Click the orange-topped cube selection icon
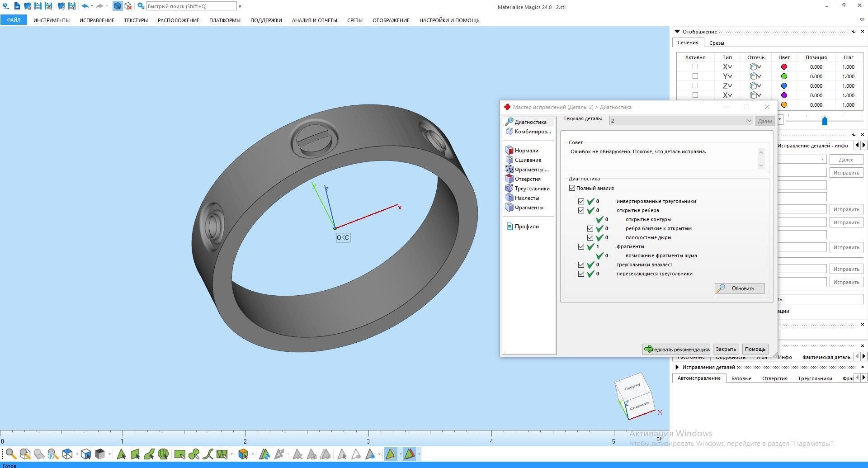 pos(243,454)
